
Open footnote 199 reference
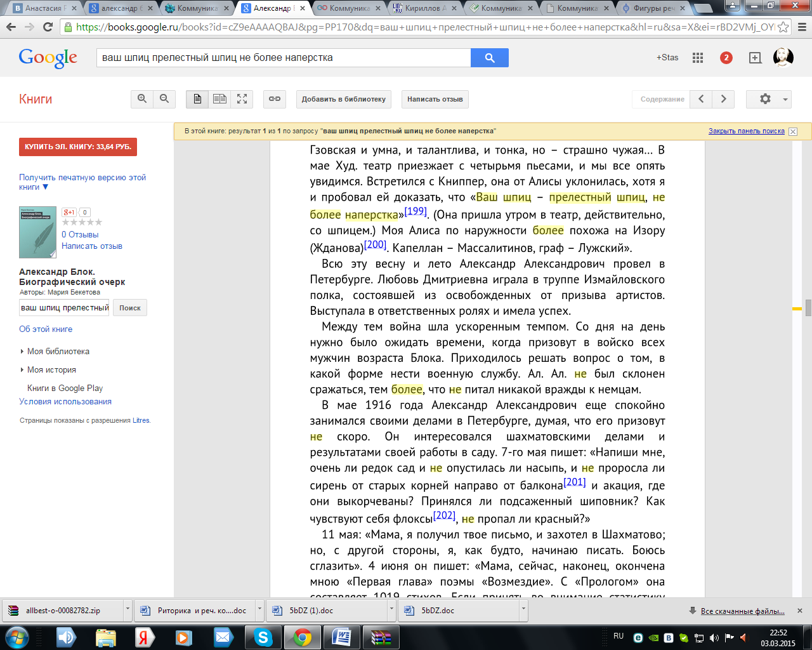pyautogui.click(x=416, y=211)
